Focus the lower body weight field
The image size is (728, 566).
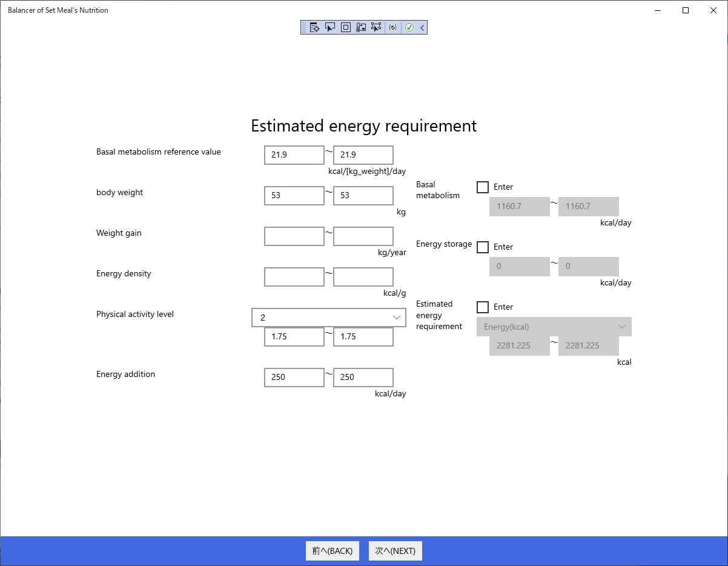pos(294,196)
